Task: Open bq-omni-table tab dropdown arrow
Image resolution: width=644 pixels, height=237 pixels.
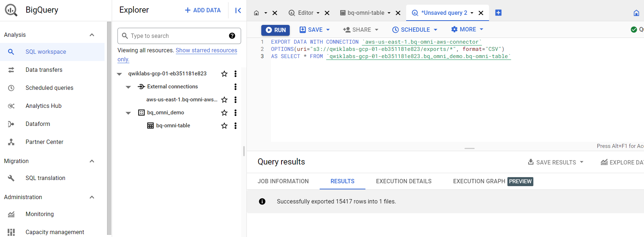Action: pos(389,13)
